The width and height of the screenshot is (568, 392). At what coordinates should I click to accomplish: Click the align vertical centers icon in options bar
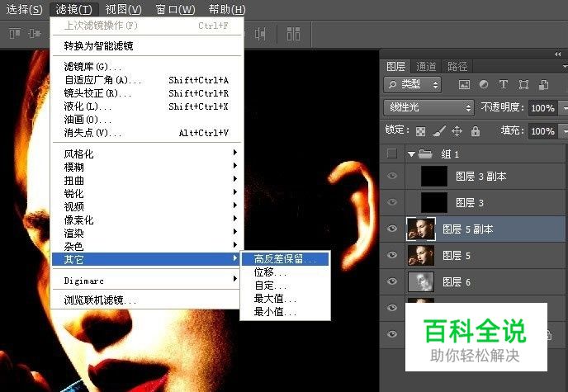point(35,34)
